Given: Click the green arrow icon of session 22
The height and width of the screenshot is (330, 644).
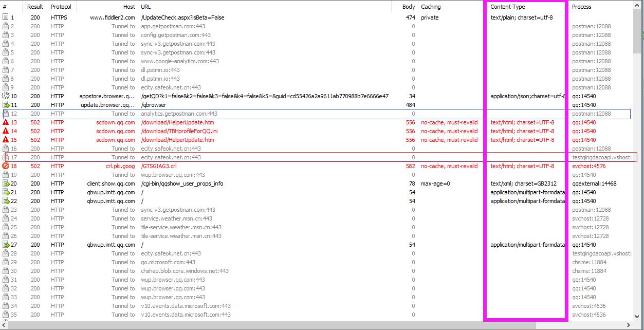Looking at the screenshot, I should pyautogui.click(x=6, y=201).
